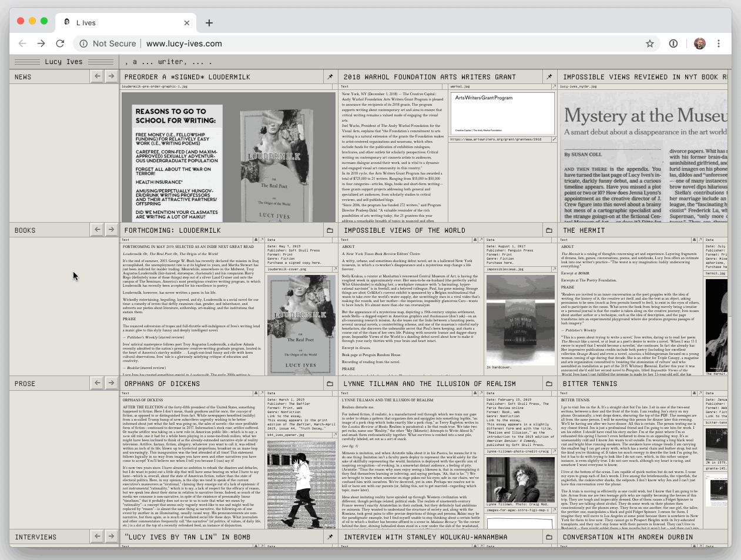Image resolution: width=741 pixels, height=560 pixels.
Task: Open the folder icon for Lynne Tillman card
Action: [549, 383]
